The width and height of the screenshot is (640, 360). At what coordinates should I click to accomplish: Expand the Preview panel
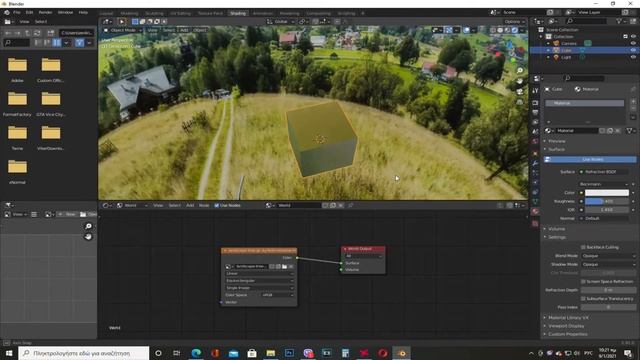[556, 141]
